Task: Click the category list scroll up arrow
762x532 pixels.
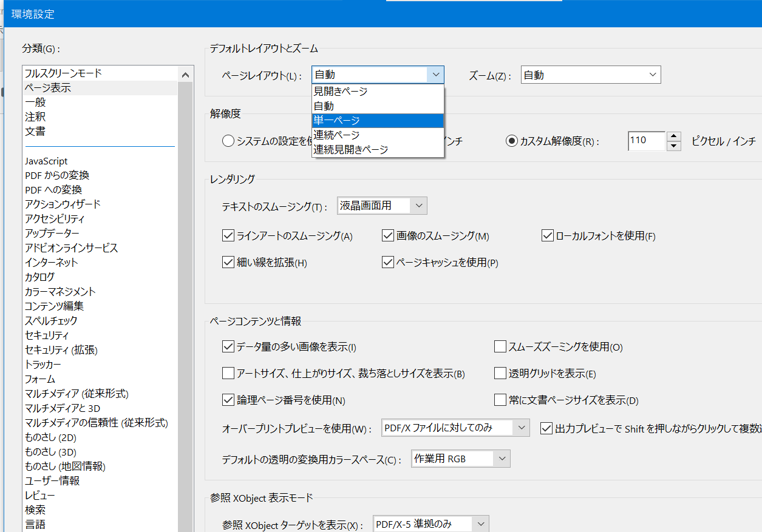Action: point(186,75)
